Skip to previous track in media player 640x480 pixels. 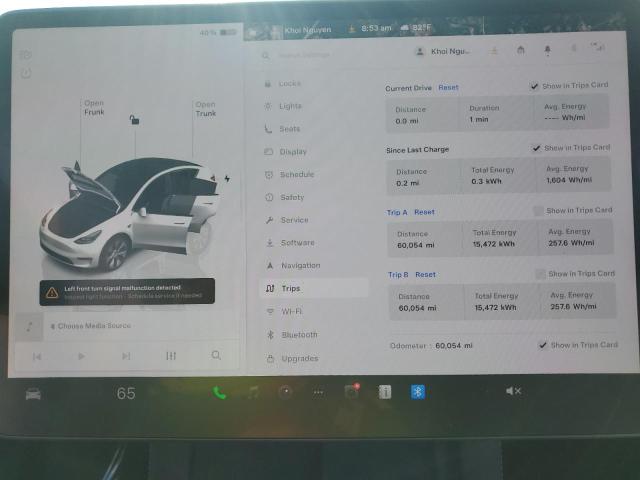[x=37, y=357]
